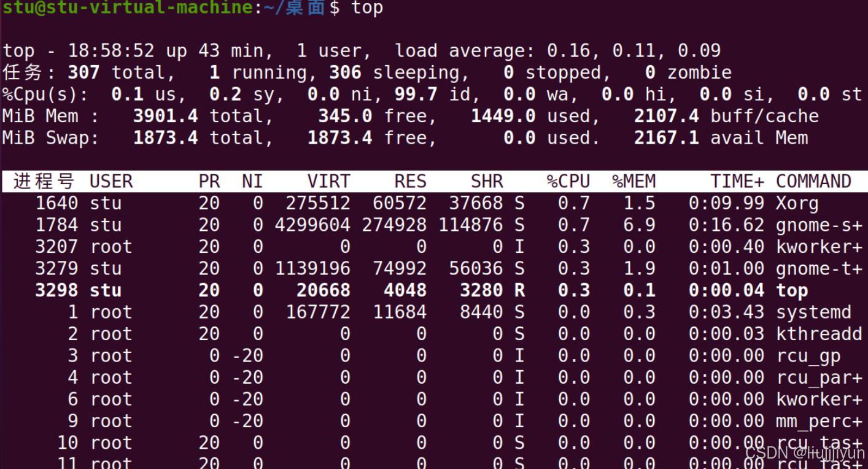Screen dimensions: 868x469
Task: Click the SHR column header
Action: point(487,180)
